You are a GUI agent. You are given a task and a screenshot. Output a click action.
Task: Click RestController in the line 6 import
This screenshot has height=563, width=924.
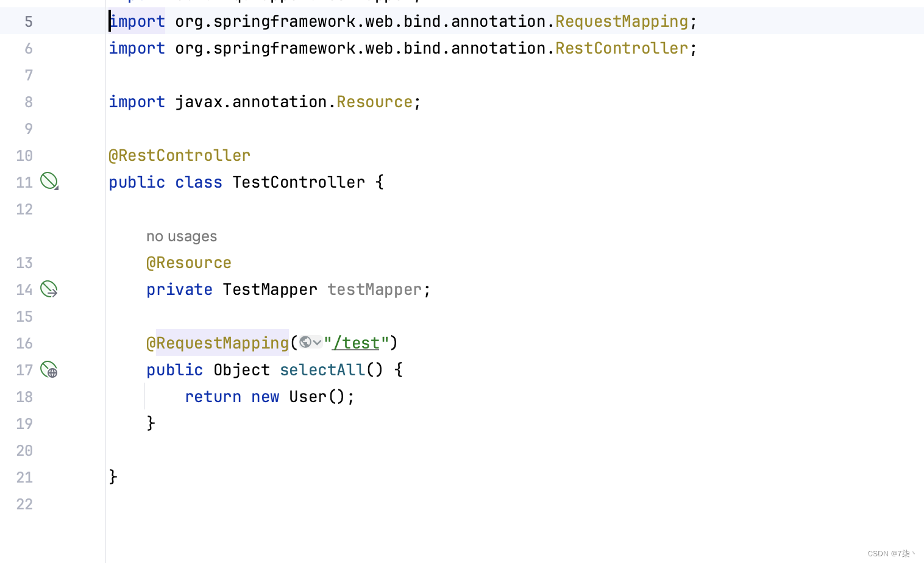click(622, 48)
